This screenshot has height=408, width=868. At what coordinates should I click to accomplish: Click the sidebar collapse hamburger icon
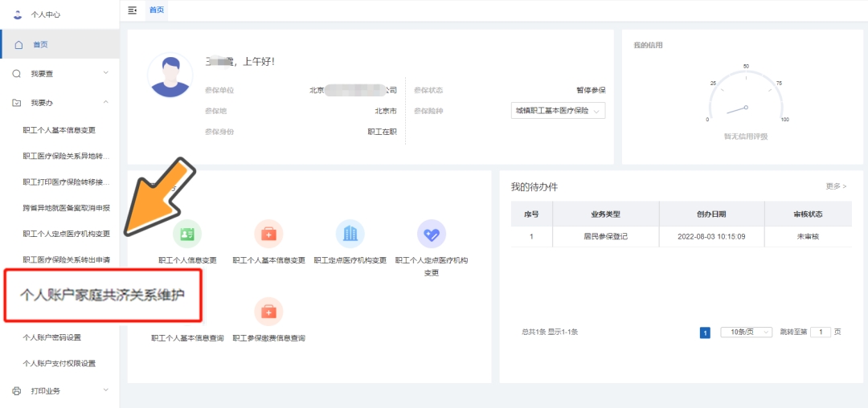(x=133, y=10)
